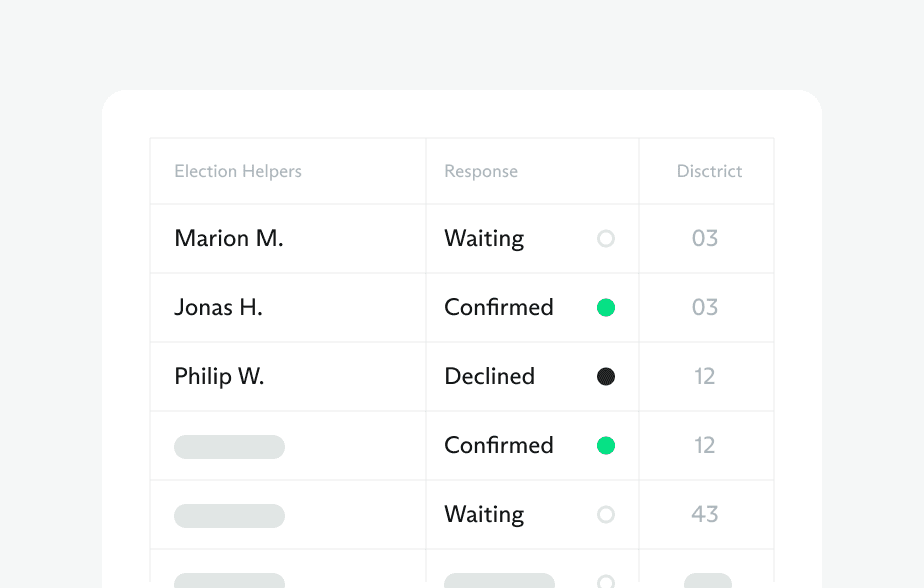This screenshot has height=588, width=924.
Task: Sort by the Response column header
Action: pyautogui.click(x=481, y=172)
